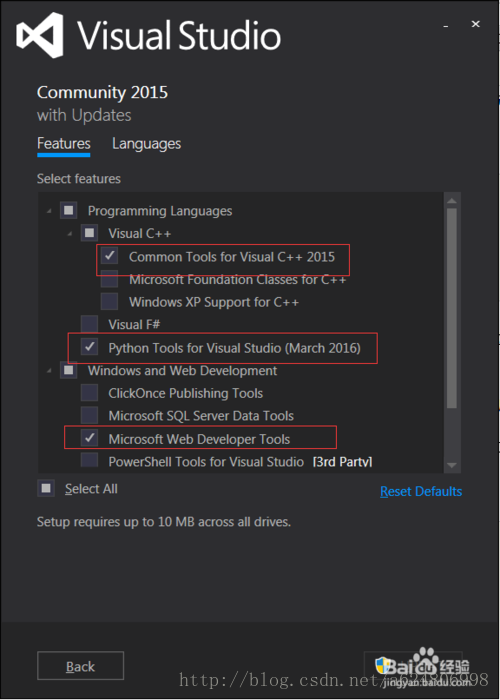Click the Microsoft SQL Server Data Tools label
The height and width of the screenshot is (700, 500).
click(x=201, y=416)
